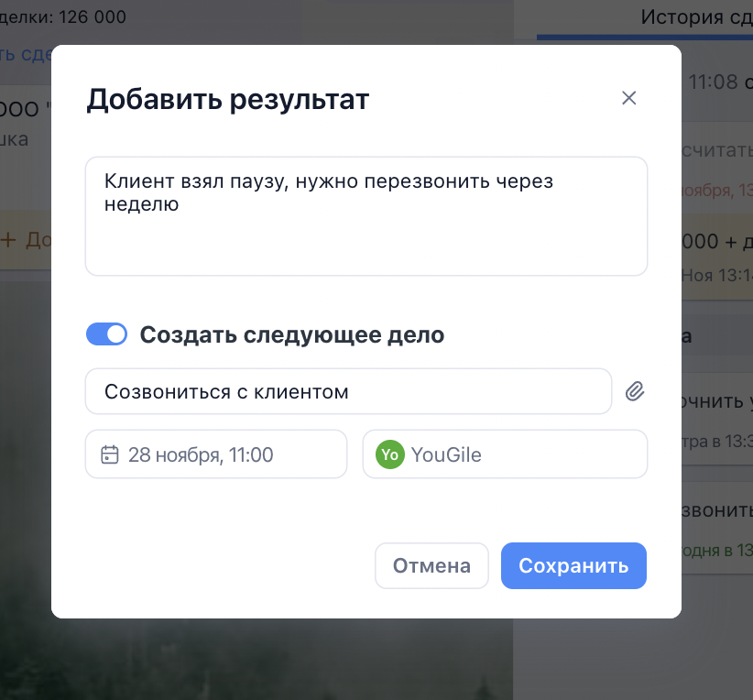The image size is (753, 700).
Task: Click the paperclip attach file icon
Action: (635, 392)
